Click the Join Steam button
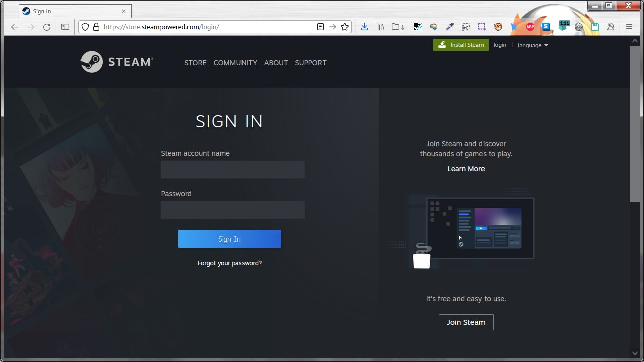Image resolution: width=644 pixels, height=362 pixels. point(466,322)
